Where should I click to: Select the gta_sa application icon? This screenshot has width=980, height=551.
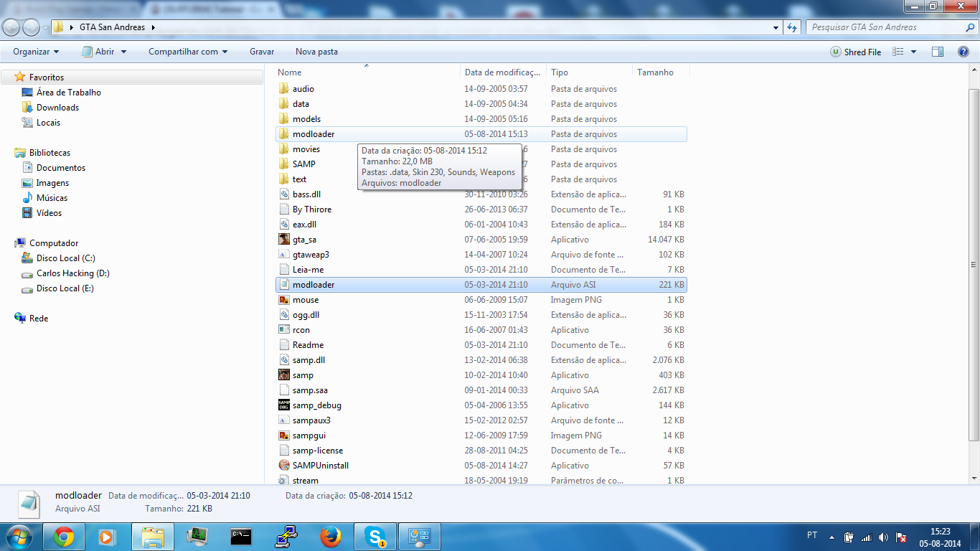click(284, 240)
